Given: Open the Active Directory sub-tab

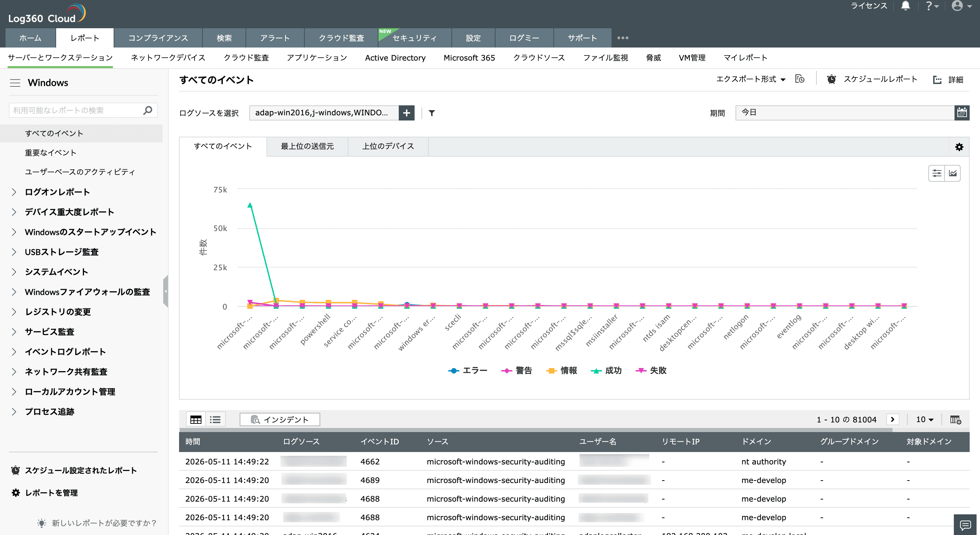Looking at the screenshot, I should coord(395,58).
